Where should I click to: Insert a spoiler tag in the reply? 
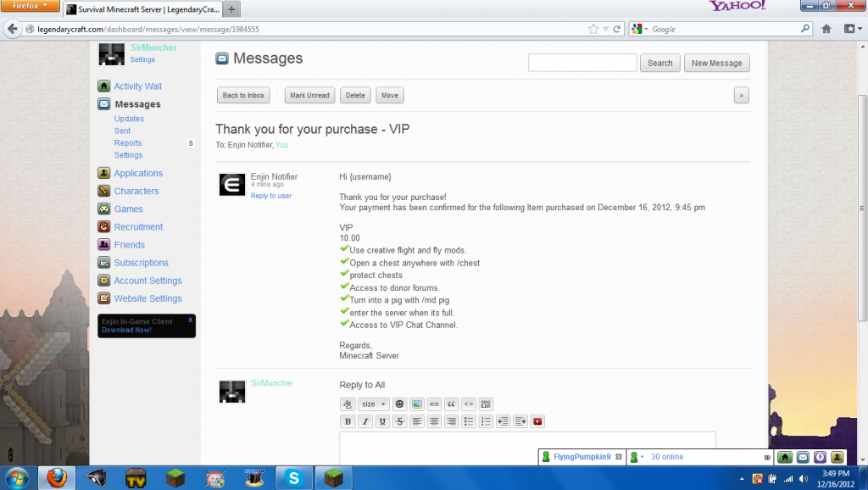tap(486, 404)
